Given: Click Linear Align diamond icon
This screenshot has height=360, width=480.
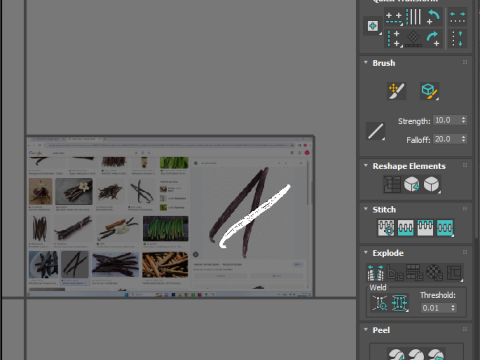Looking at the screenshot, I should pos(414,38).
